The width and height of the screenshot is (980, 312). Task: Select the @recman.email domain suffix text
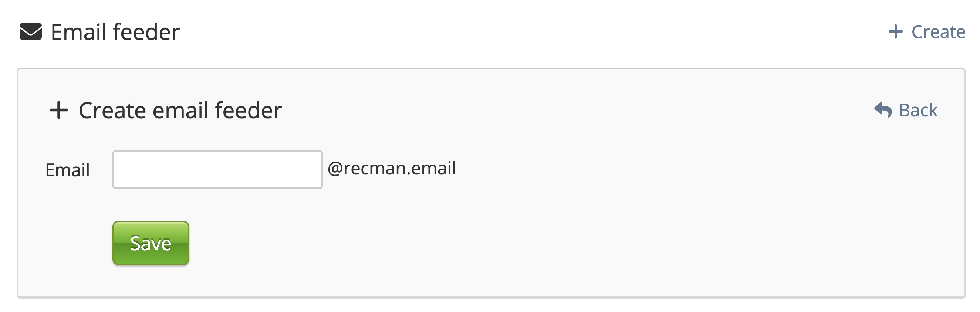(x=392, y=168)
